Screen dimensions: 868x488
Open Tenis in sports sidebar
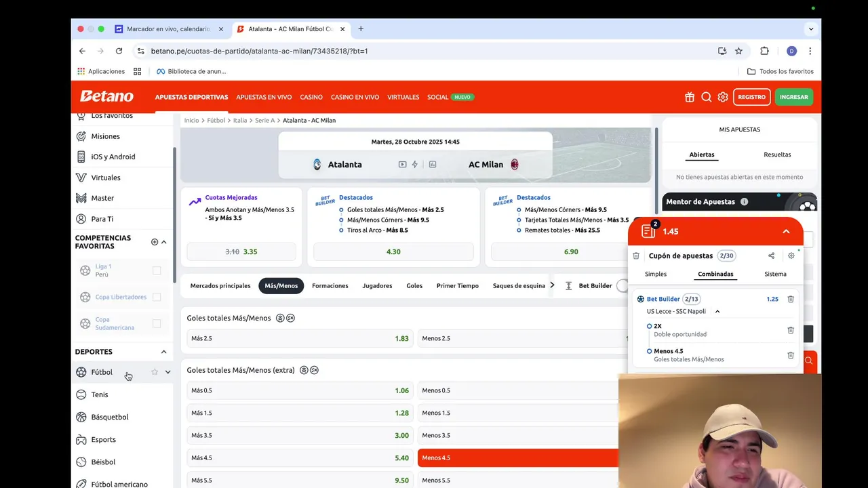click(100, 394)
